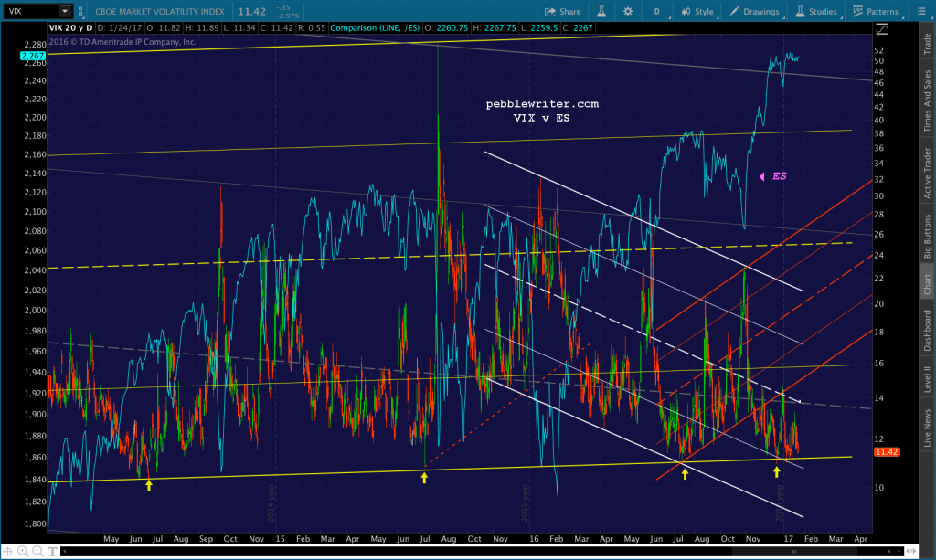This screenshot has width=936, height=560.
Task: Click the magenta ES label on chart
Action: pyautogui.click(x=779, y=176)
